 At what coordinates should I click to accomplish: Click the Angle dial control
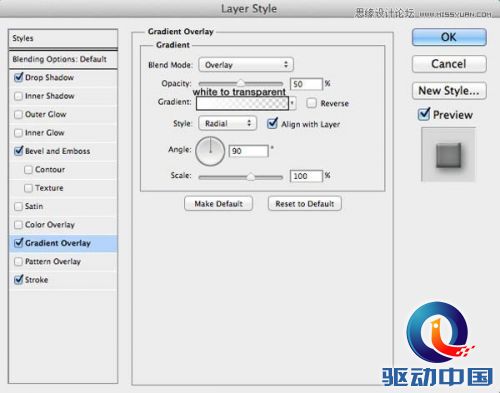(210, 151)
